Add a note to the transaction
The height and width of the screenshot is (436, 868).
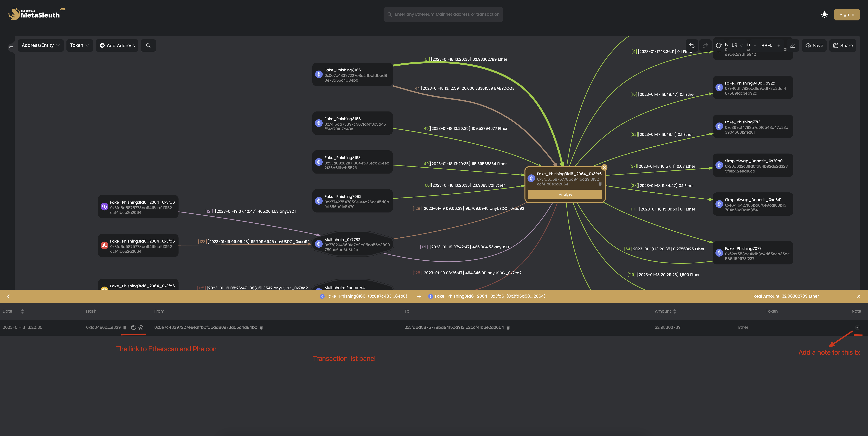pos(857,327)
